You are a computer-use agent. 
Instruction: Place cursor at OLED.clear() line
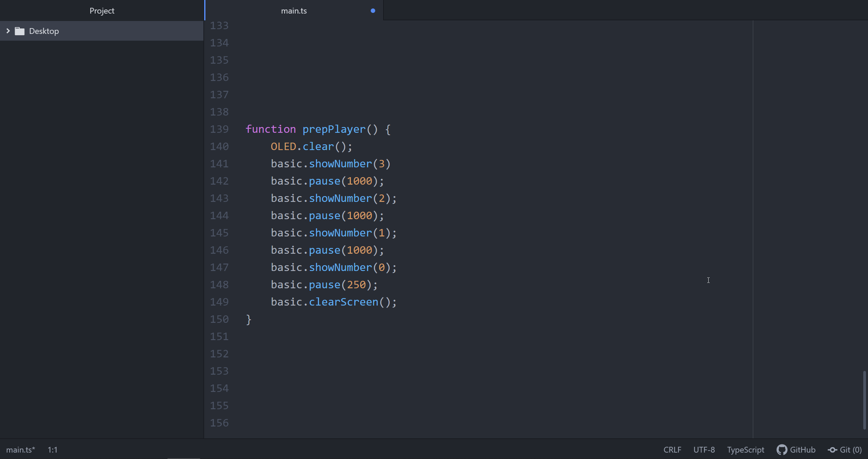(x=311, y=147)
